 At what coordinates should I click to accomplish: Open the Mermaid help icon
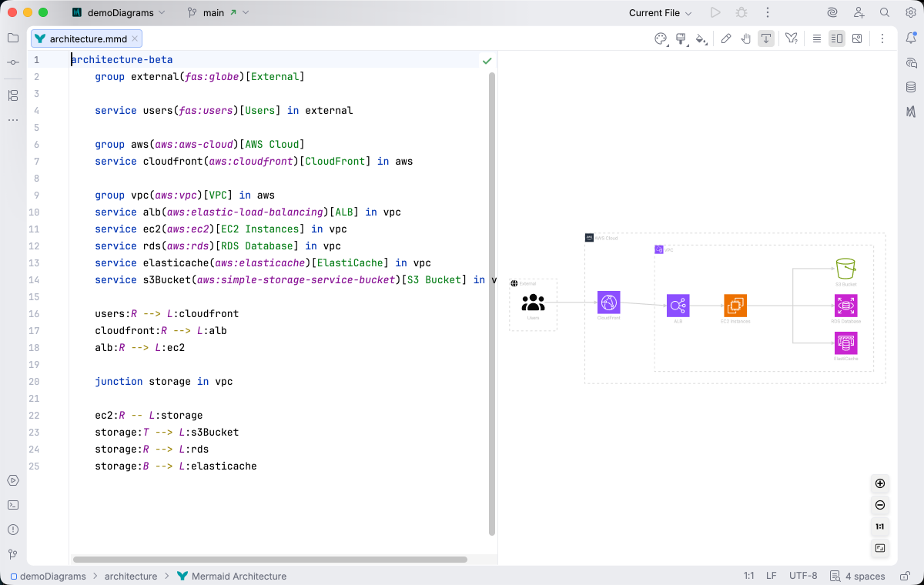(x=791, y=38)
